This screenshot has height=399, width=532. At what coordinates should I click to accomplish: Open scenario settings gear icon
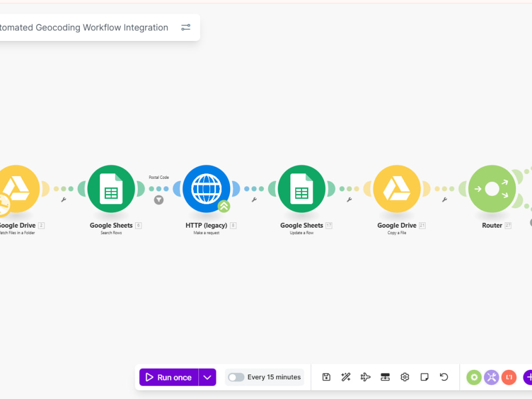(x=405, y=377)
